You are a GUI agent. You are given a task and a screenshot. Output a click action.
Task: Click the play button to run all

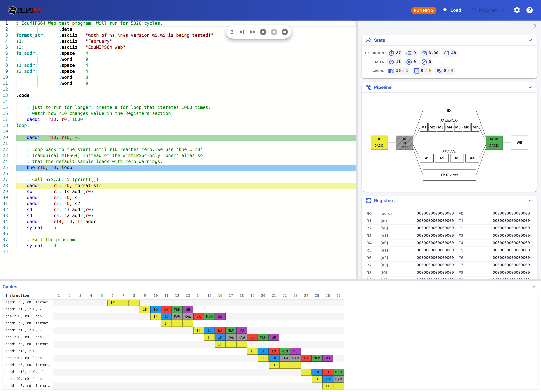263,32
